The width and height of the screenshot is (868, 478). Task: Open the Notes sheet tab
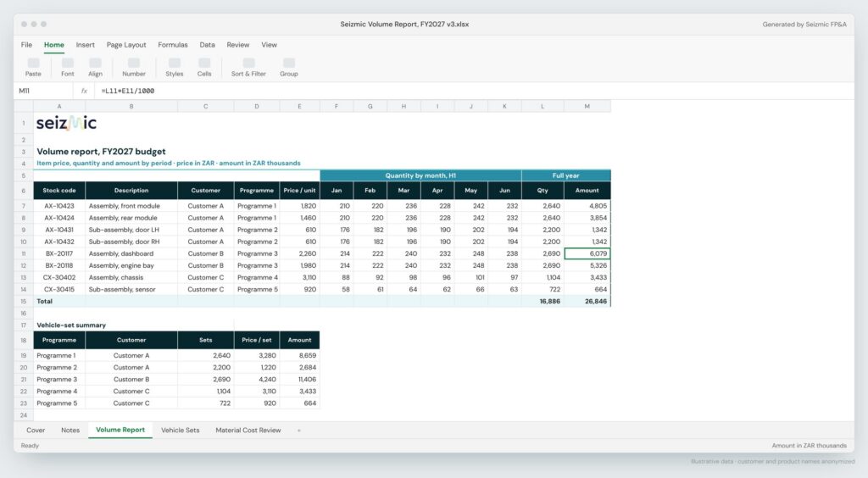pyautogui.click(x=70, y=431)
